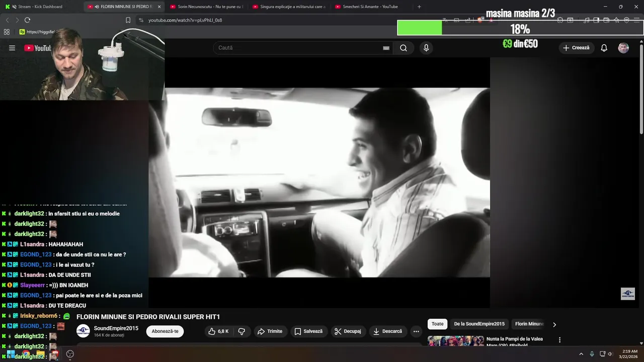Image resolution: width=644 pixels, height=362 pixels.
Task: Like the video with 6,8 K button
Action: [218, 331]
